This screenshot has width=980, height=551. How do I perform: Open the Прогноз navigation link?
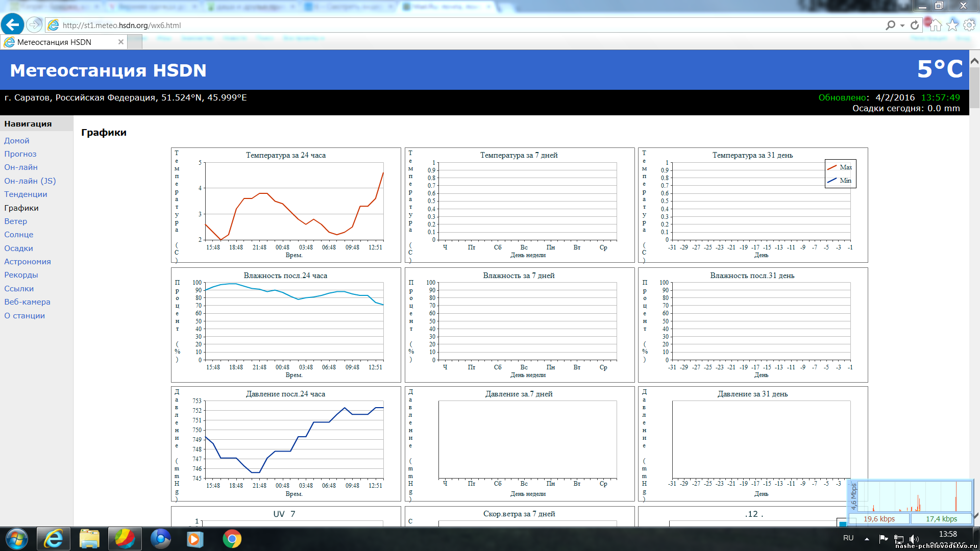20,154
